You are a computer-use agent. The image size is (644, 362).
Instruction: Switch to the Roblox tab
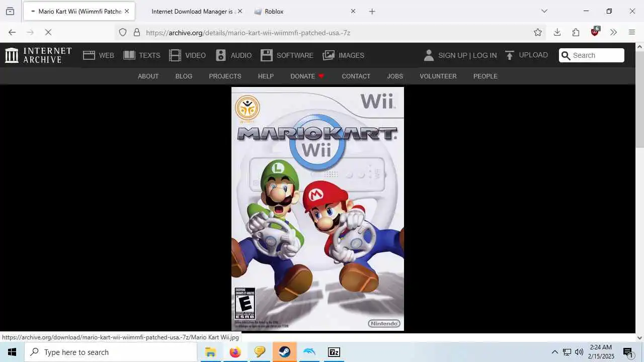click(x=305, y=11)
